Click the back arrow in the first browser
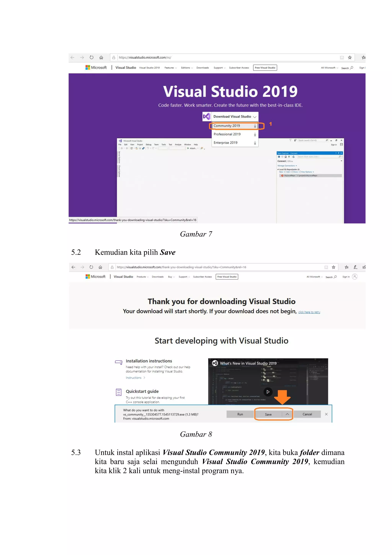392x555 pixels. point(72,57)
